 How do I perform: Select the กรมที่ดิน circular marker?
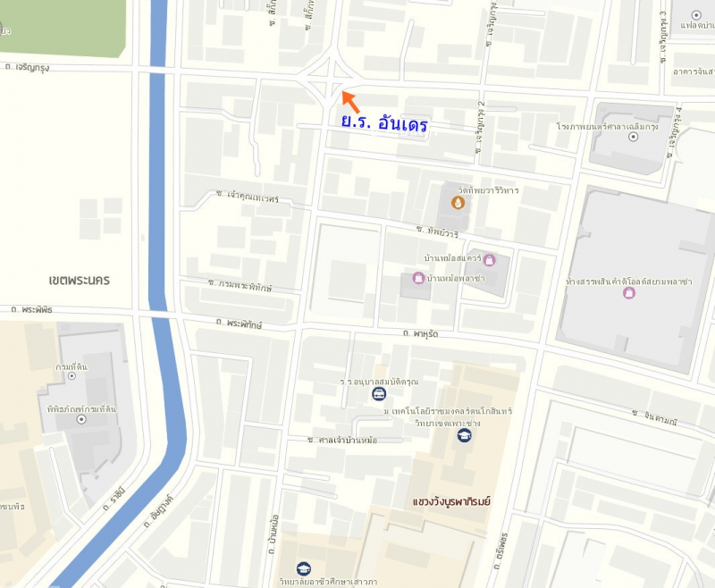(x=71, y=376)
